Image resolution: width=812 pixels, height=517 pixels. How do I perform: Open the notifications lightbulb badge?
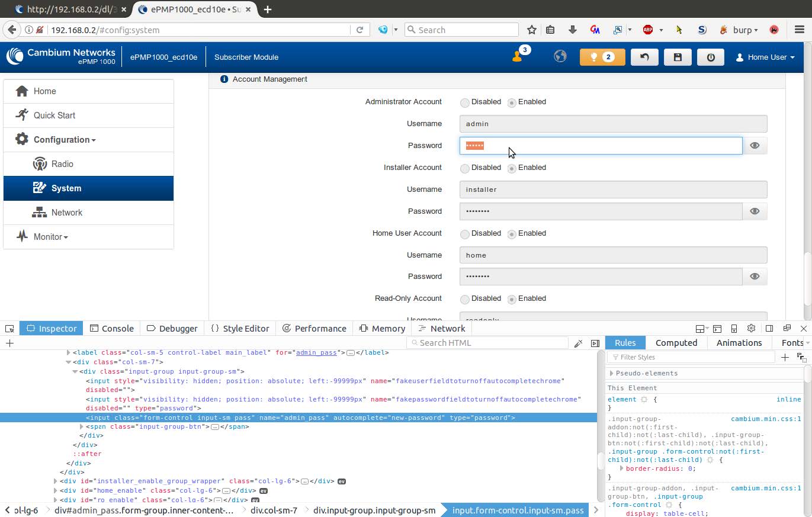[x=602, y=57]
